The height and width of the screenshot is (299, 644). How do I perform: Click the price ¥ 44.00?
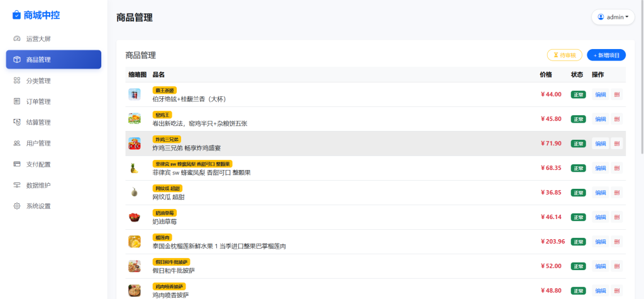click(x=551, y=94)
